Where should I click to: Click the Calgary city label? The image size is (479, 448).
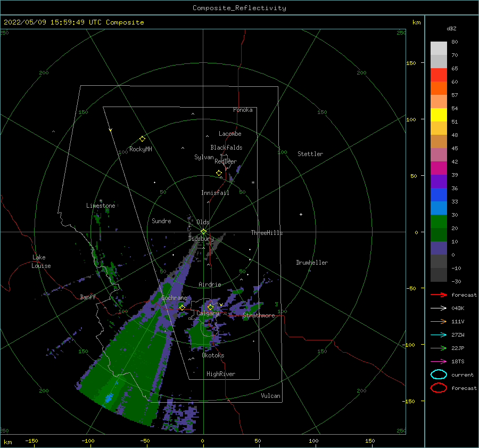tap(208, 313)
